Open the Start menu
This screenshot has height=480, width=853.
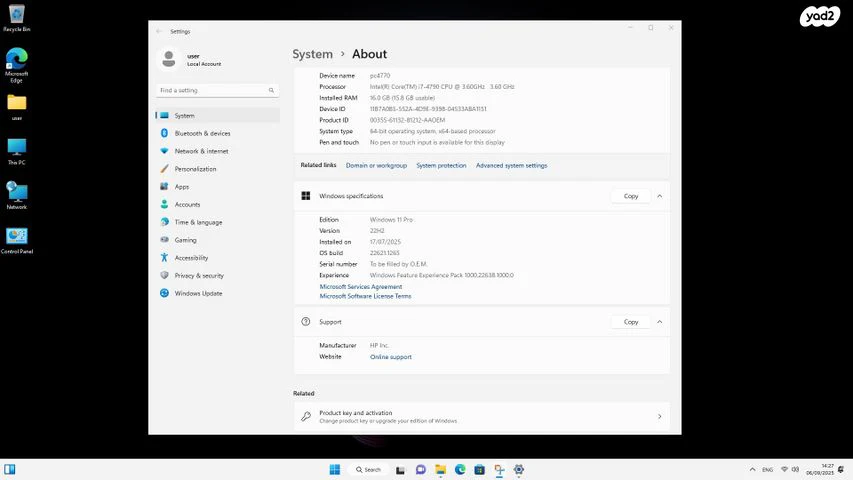click(x=335, y=470)
